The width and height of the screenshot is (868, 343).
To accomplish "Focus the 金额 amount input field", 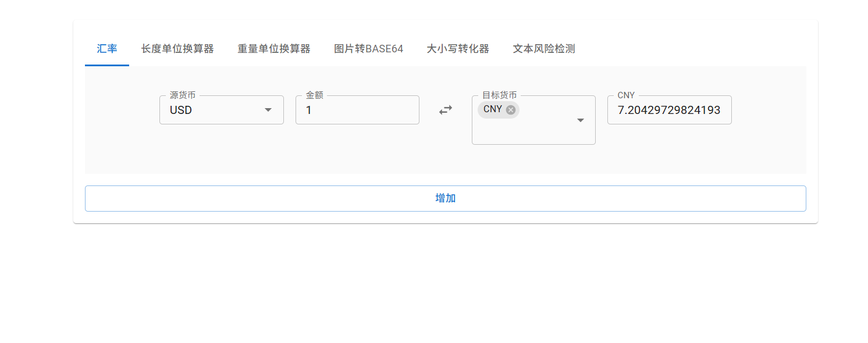I will tap(357, 110).
